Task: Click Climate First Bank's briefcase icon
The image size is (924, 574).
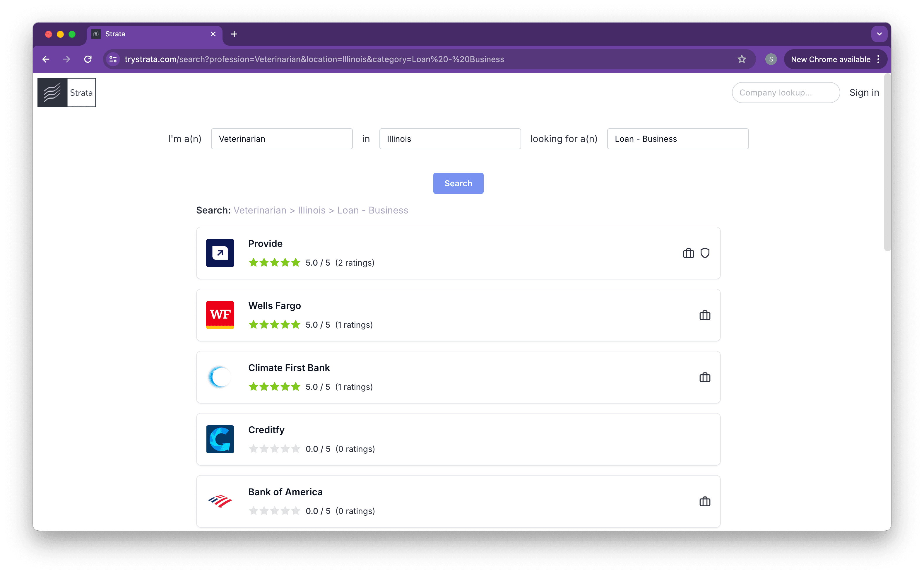Action: [705, 377]
